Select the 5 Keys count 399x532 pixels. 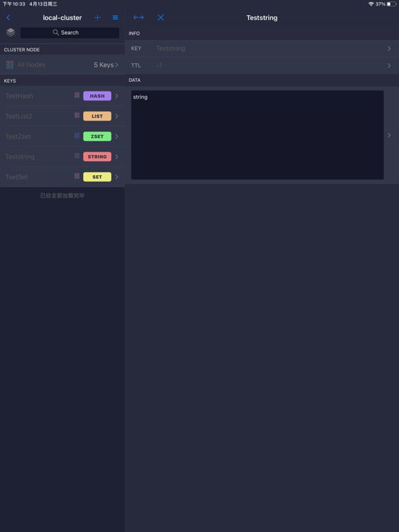point(103,65)
